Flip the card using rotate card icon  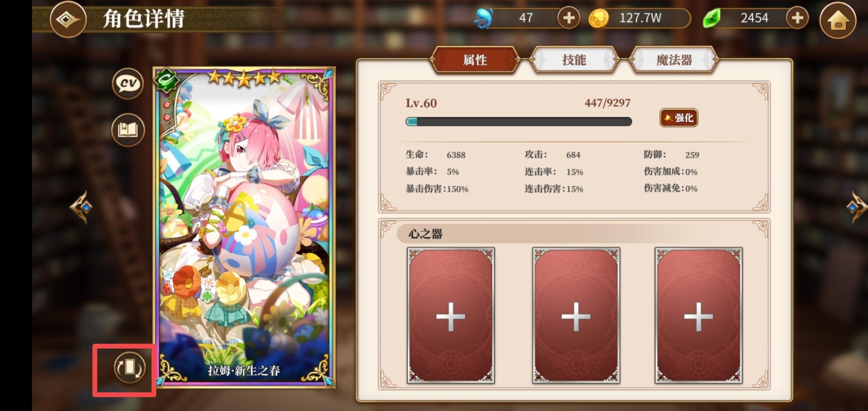(x=129, y=368)
